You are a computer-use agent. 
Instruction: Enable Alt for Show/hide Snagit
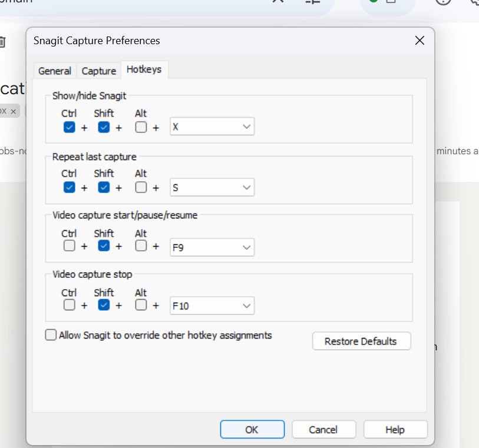coord(141,127)
